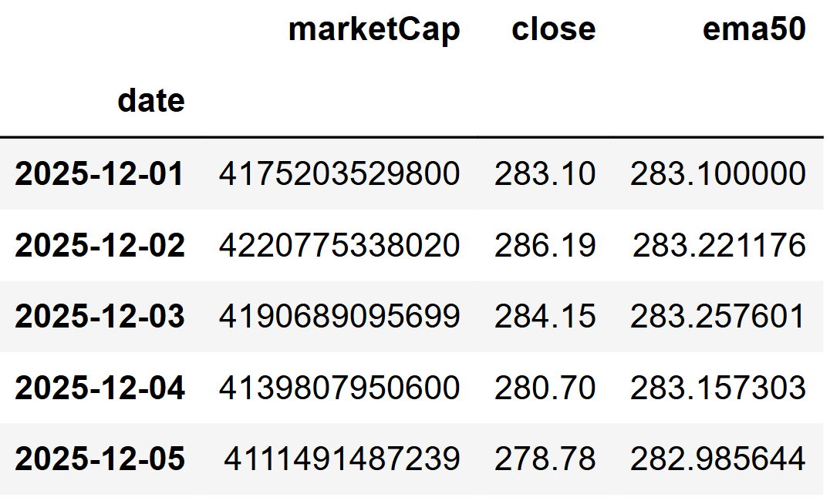
Task: Click close value 278.78
Action: tap(545, 458)
